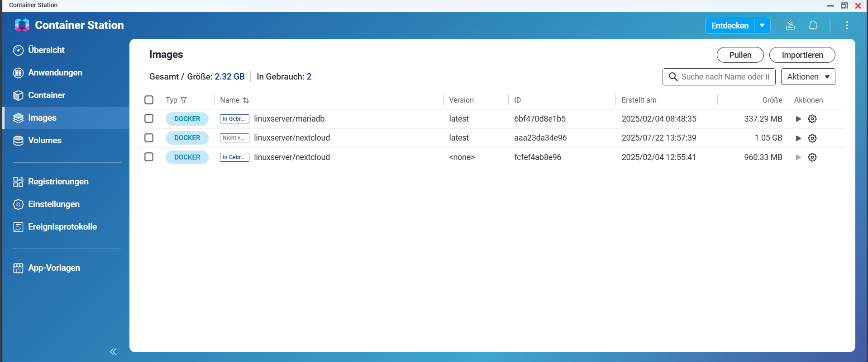Click the Ereignisprotokolle log icon

click(x=18, y=227)
